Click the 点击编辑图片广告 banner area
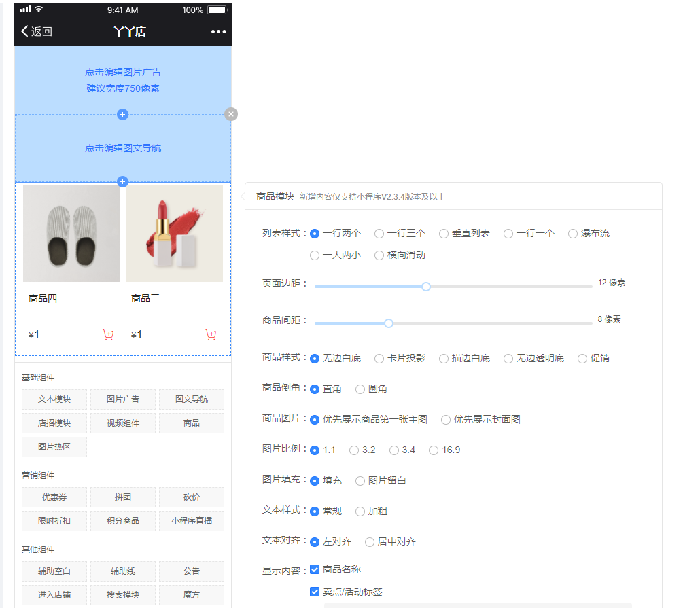This screenshot has height=608, width=700. pyautogui.click(x=123, y=80)
